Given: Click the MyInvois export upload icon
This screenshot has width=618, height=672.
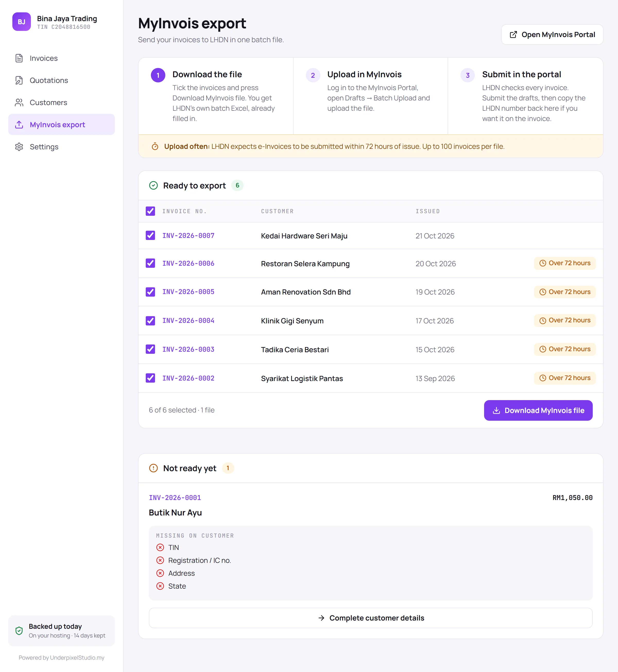Looking at the screenshot, I should coord(19,124).
